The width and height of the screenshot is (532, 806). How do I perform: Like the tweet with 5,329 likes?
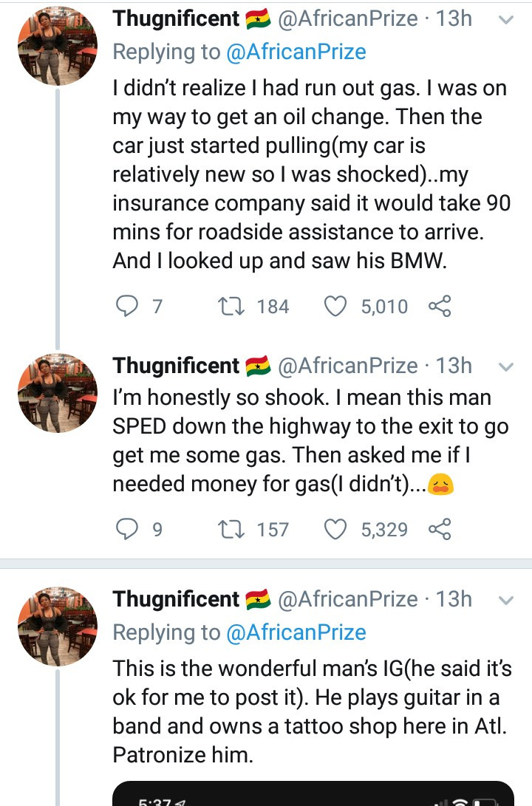click(x=337, y=529)
